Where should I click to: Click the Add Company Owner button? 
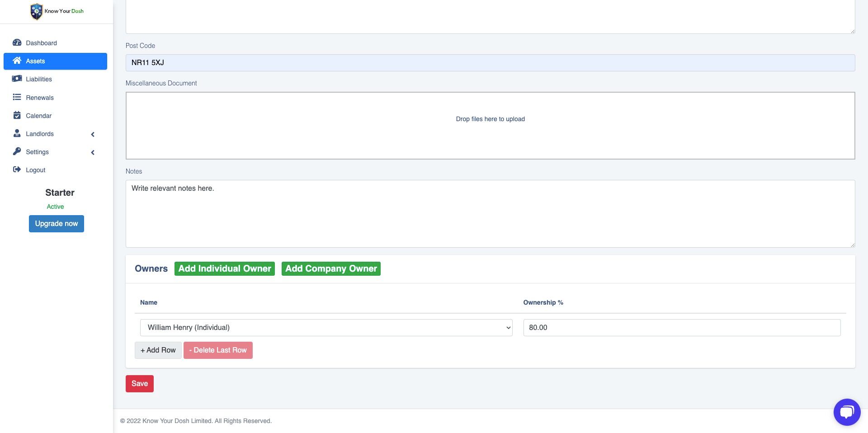click(x=331, y=268)
